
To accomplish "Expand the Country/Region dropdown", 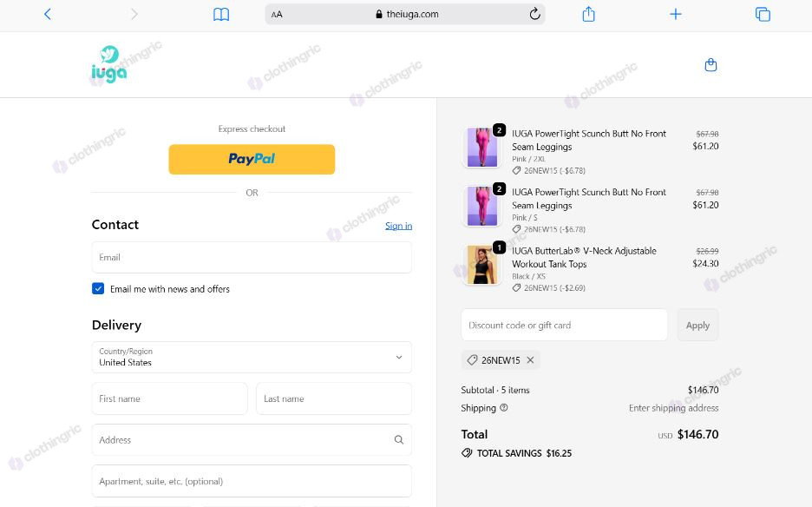I will pos(252,357).
